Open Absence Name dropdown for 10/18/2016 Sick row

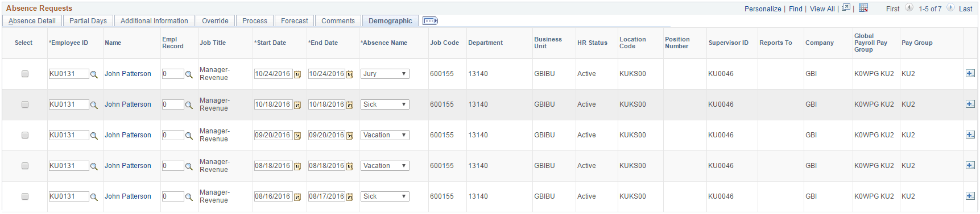tap(385, 104)
